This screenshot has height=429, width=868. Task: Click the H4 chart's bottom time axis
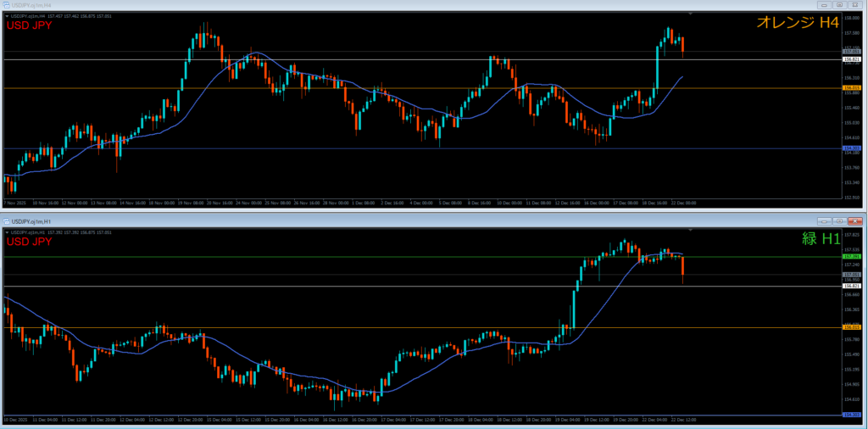click(x=339, y=203)
